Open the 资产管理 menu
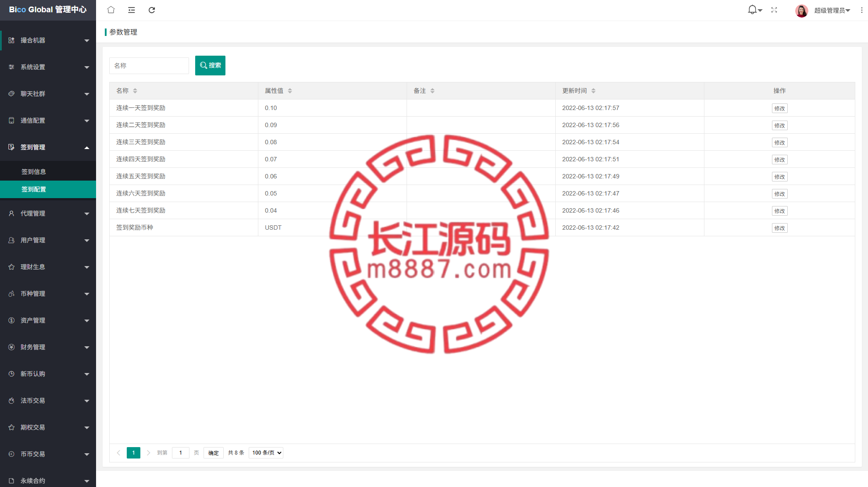 pyautogui.click(x=48, y=320)
